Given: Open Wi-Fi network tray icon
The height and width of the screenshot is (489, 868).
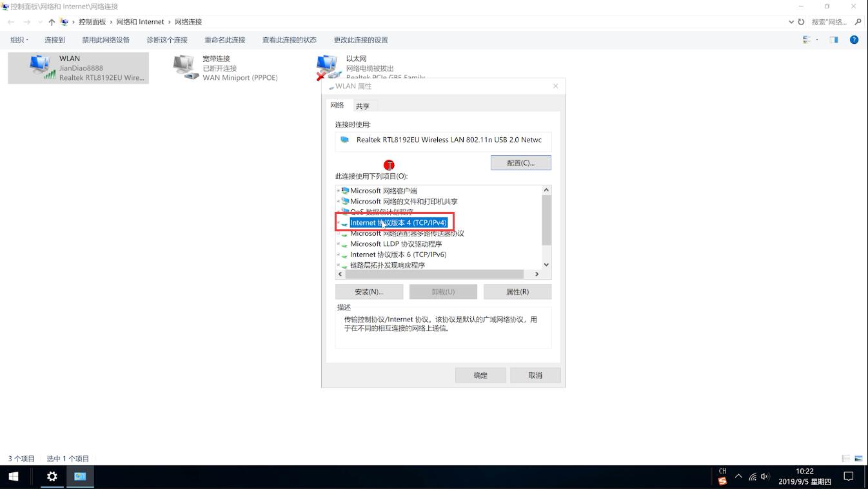Looking at the screenshot, I should click(752, 477).
